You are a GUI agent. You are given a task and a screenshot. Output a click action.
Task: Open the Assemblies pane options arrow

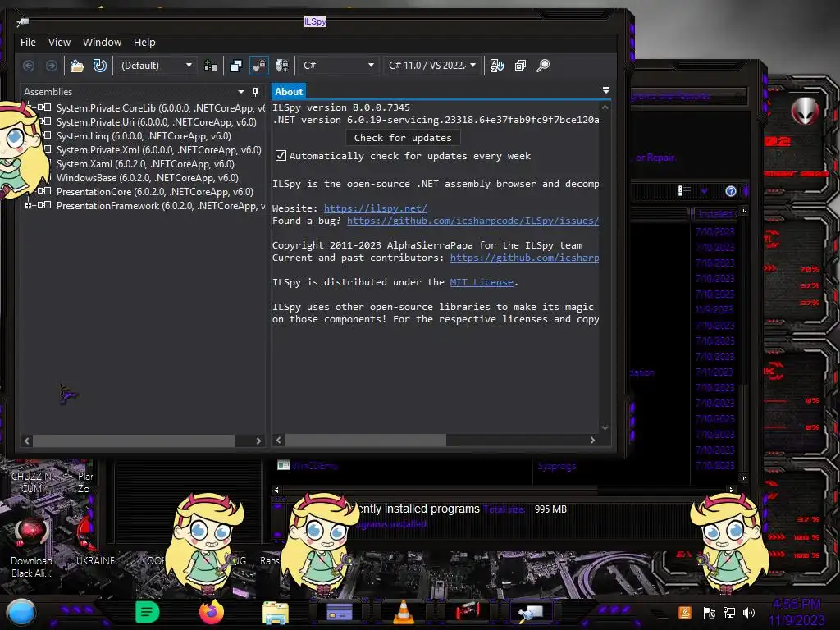[x=241, y=92]
